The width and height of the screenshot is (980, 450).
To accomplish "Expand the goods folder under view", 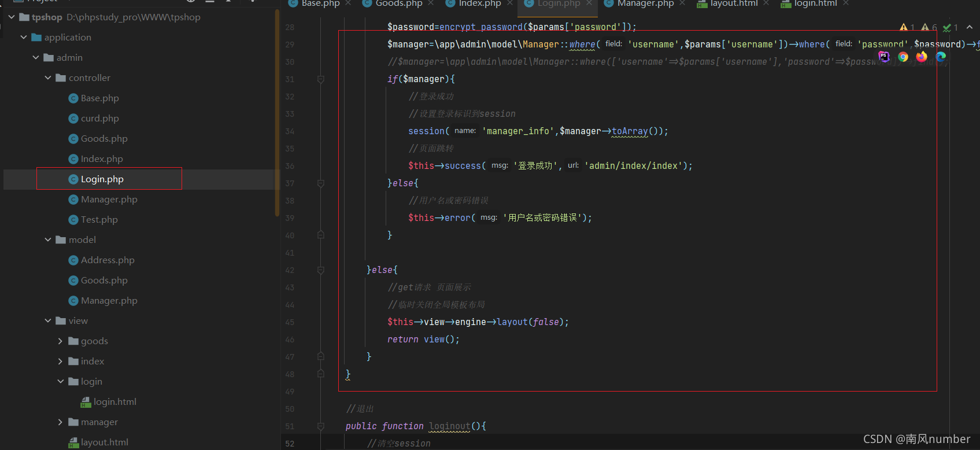I will pyautogui.click(x=60, y=341).
